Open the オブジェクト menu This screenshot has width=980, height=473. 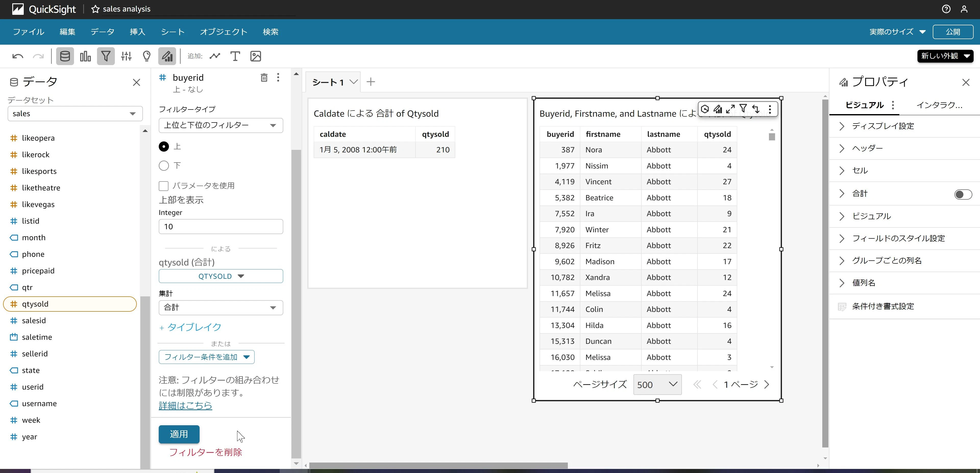pos(224,32)
